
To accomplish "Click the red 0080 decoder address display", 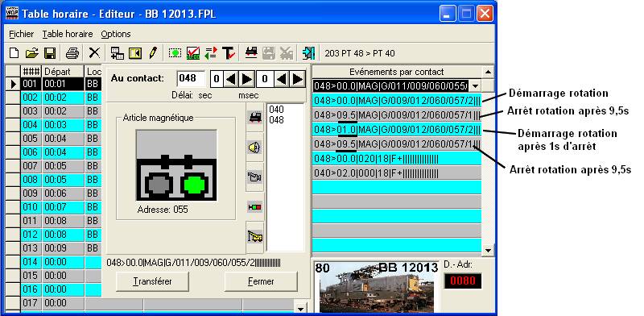I will pyautogui.click(x=463, y=281).
